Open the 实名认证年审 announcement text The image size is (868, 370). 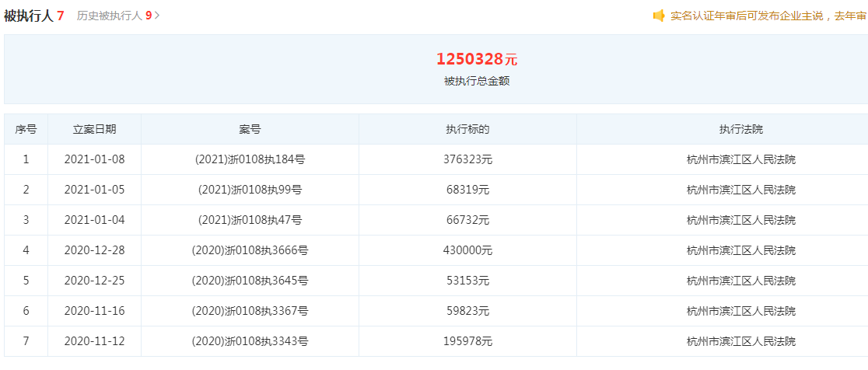[x=768, y=16]
